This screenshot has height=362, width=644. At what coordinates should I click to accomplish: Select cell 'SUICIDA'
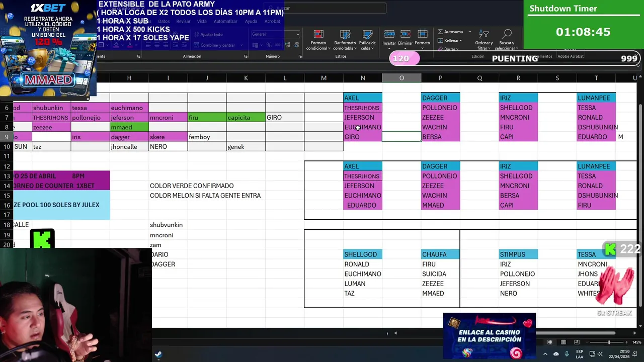click(x=440, y=274)
